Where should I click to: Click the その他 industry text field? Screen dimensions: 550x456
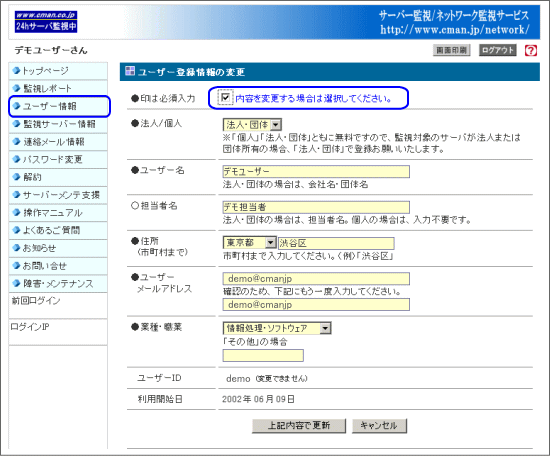tap(263, 355)
